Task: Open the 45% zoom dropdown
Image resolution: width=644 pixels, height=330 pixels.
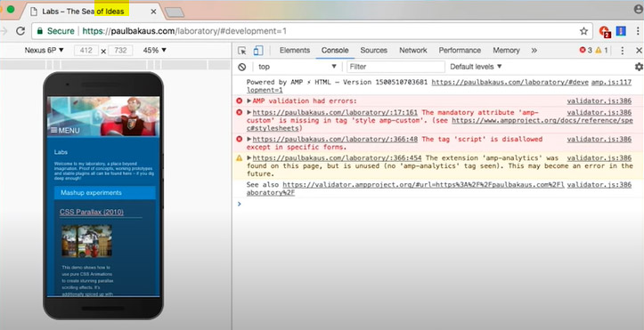Action: (155, 51)
